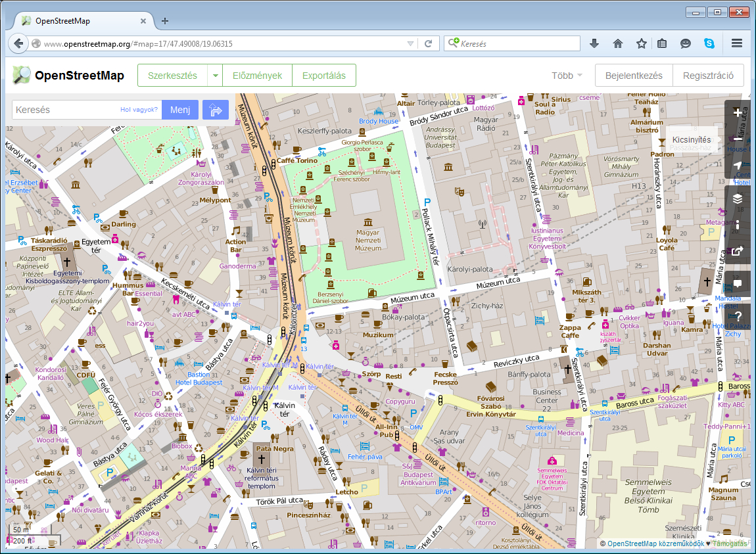Click the OpenStreetMap logo
This screenshot has height=554, width=756.
click(x=68, y=75)
